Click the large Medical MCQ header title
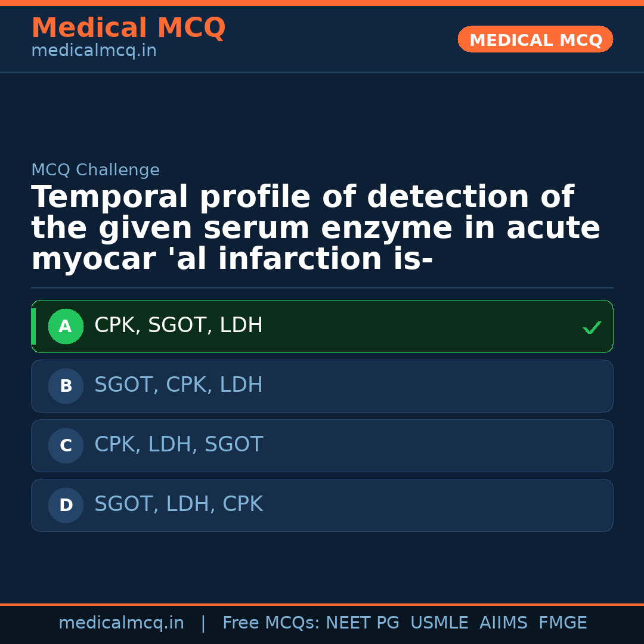 click(x=128, y=28)
